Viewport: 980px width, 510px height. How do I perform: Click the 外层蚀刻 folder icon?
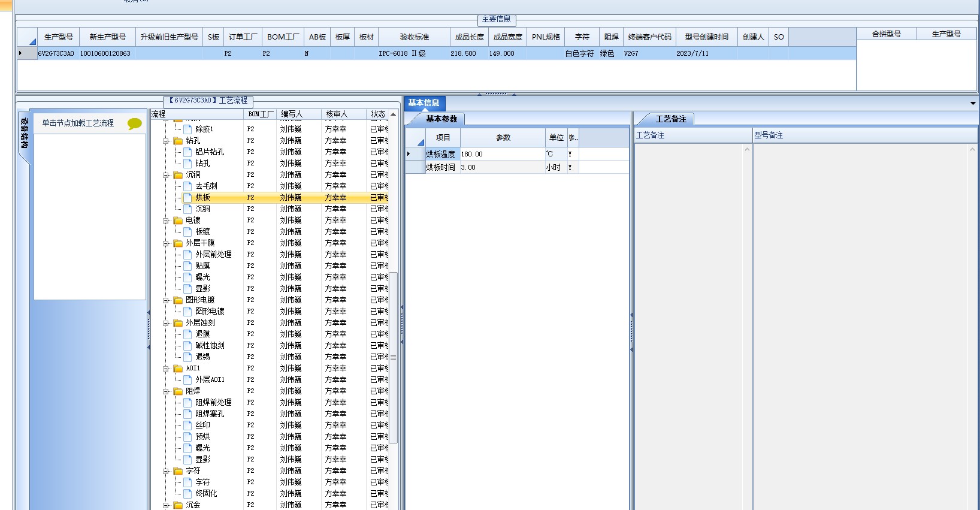pyautogui.click(x=178, y=323)
